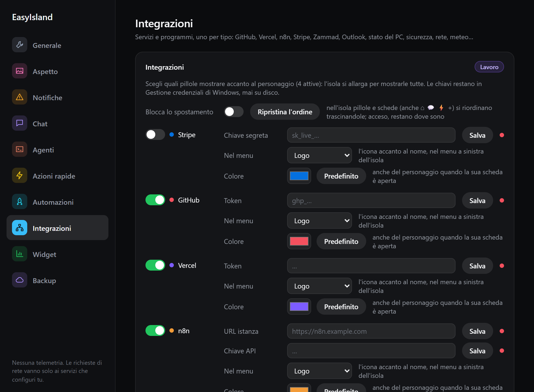Click the Azioni rapide lightning icon
Viewport: 534px width, 392px height.
[x=20, y=175]
